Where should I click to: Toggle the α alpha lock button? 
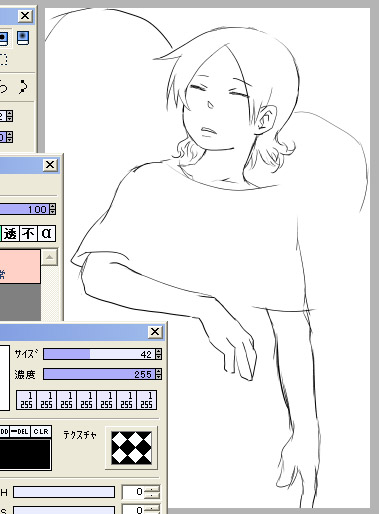pyautogui.click(x=46, y=233)
